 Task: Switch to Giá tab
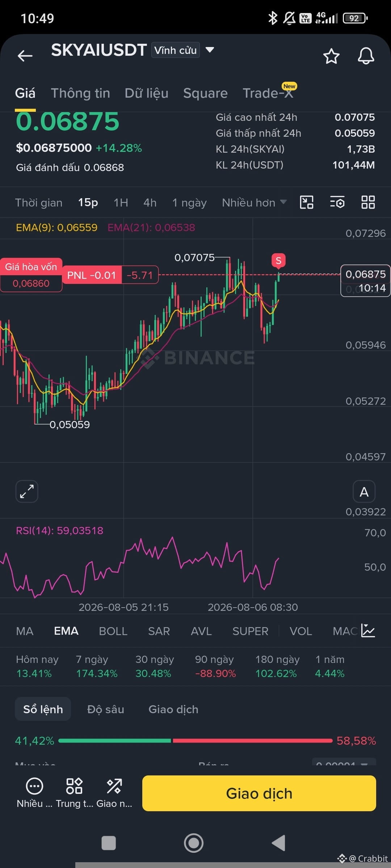tap(25, 93)
